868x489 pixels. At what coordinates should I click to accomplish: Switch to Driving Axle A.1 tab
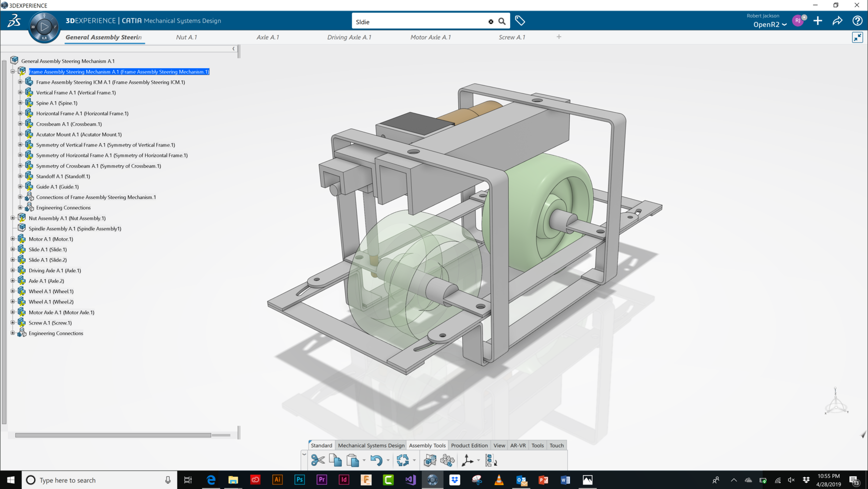click(x=349, y=37)
